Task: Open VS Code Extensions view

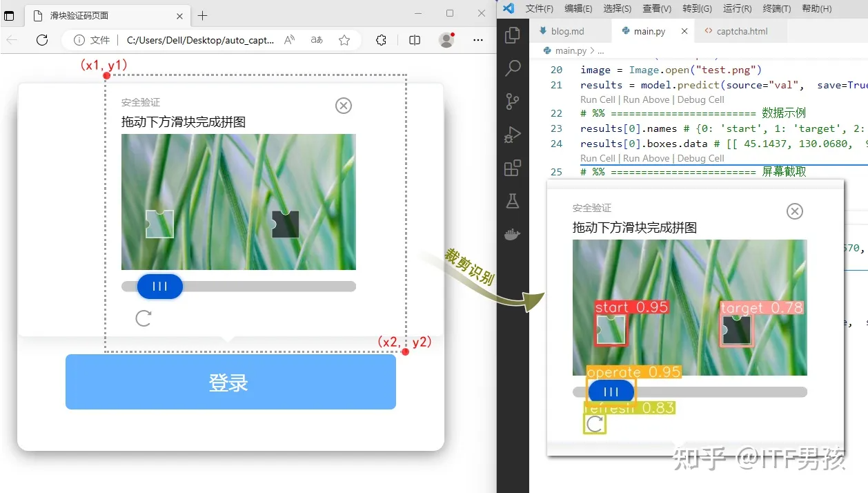Action: click(x=513, y=168)
